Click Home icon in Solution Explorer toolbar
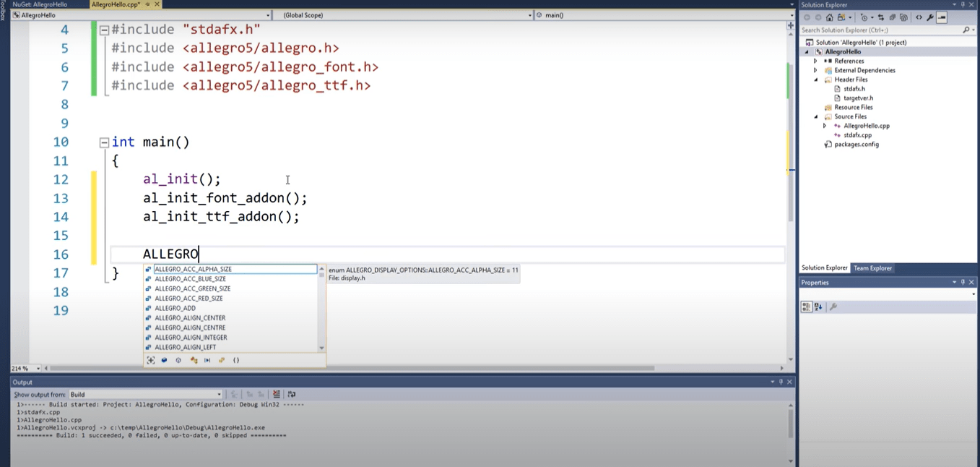This screenshot has height=467, width=980. (829, 17)
